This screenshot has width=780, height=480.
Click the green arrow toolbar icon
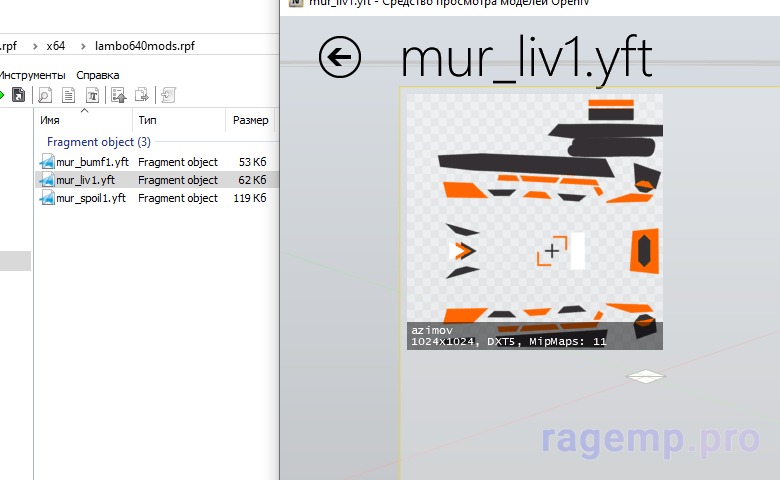click(2, 95)
